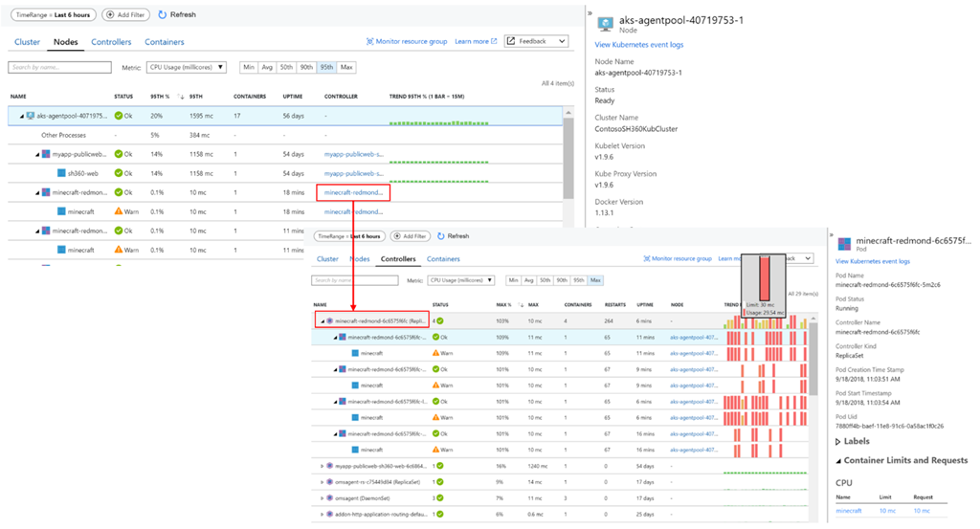Click the sh360-web container icon
Image resolution: width=980 pixels, height=529 pixels.
coord(60,173)
